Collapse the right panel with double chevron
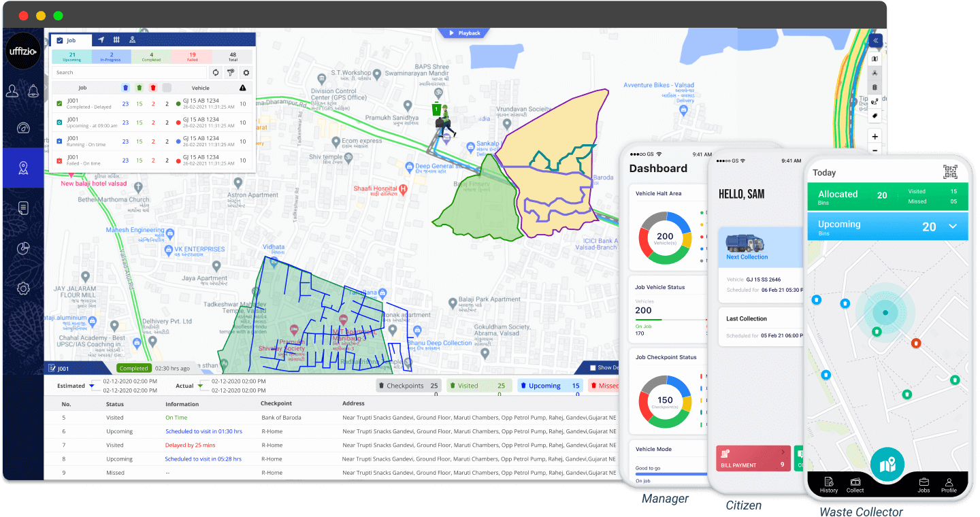Screen dimensions: 980x517 (x=876, y=41)
